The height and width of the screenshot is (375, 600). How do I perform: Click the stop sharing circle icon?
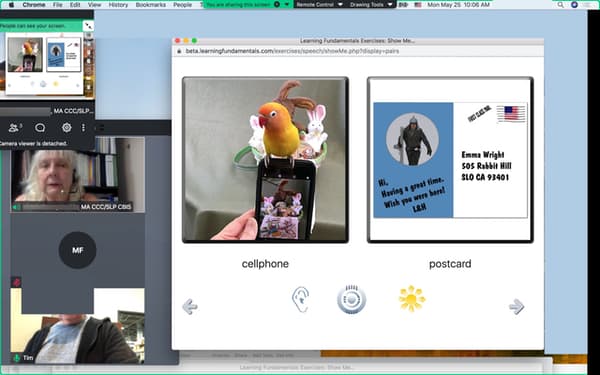tap(277, 5)
